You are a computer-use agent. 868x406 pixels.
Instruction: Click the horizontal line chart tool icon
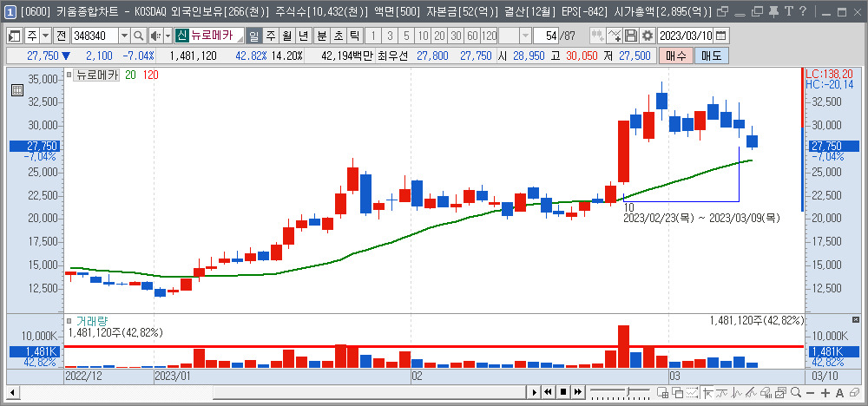point(721,392)
